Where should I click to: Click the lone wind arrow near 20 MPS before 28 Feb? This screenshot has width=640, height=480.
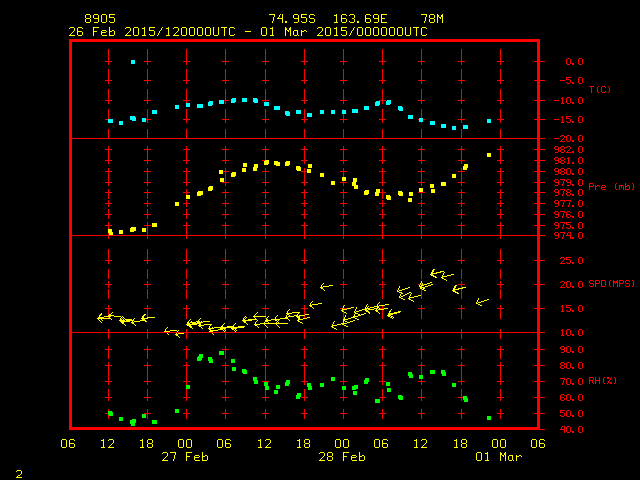click(326, 287)
